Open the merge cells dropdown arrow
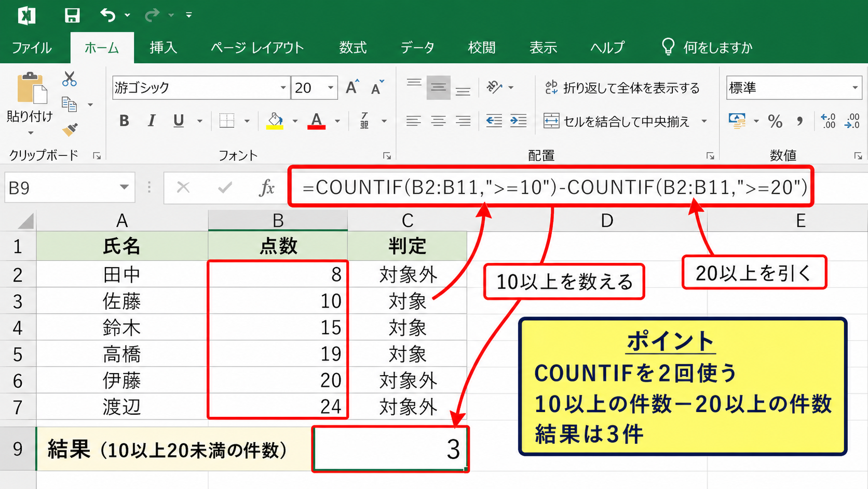The height and width of the screenshot is (489, 868). (x=704, y=121)
